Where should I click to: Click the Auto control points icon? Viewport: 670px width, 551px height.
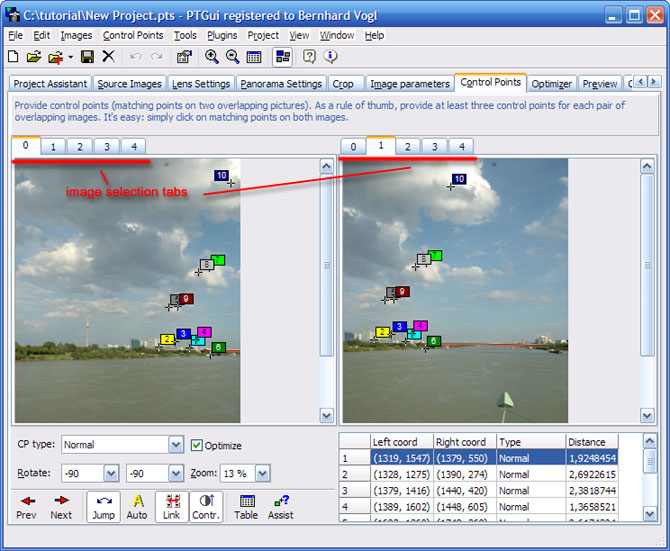[x=137, y=506]
